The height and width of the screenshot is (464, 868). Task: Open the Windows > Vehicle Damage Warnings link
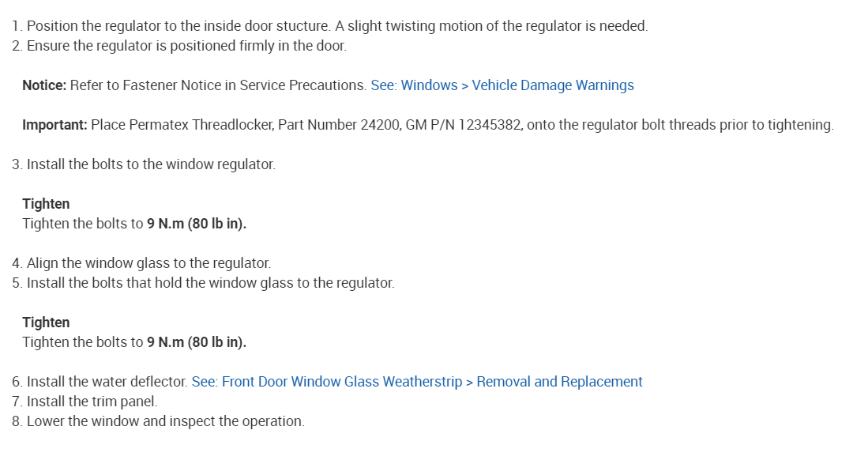(x=502, y=85)
